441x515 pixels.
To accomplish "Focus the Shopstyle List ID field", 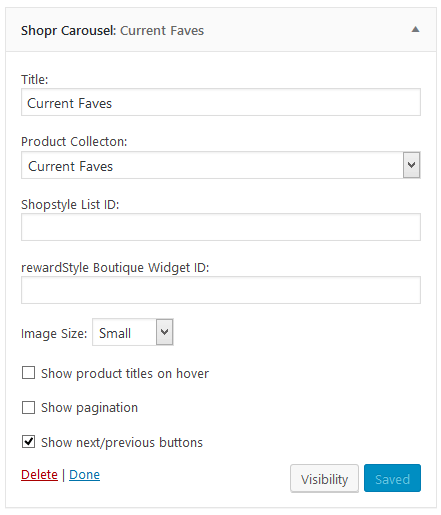I will (x=221, y=227).
